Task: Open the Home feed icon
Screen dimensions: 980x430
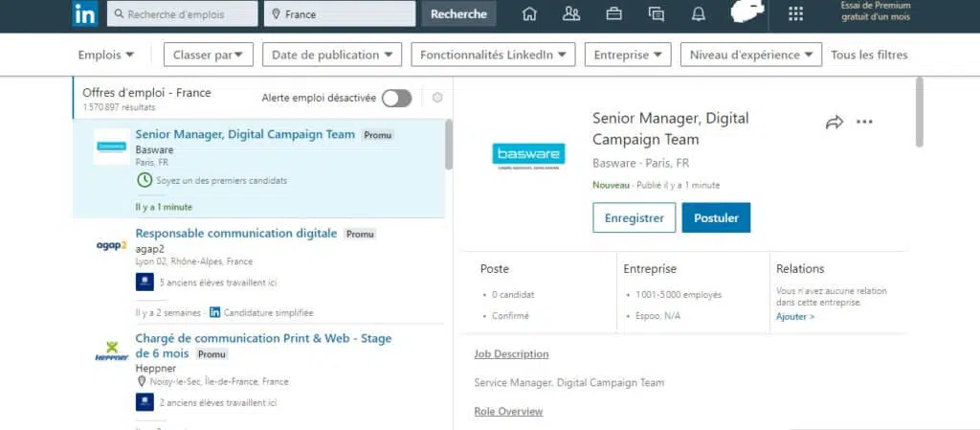Action: click(529, 14)
